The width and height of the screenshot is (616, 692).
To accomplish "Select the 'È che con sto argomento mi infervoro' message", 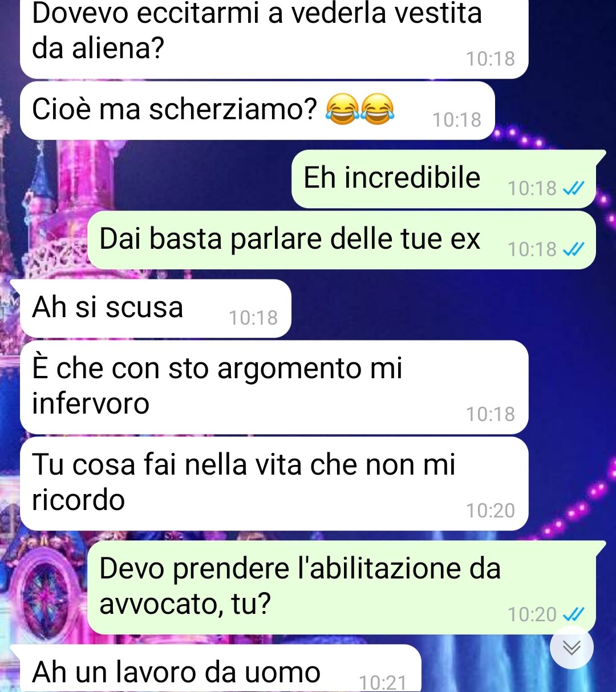I will [x=274, y=387].
